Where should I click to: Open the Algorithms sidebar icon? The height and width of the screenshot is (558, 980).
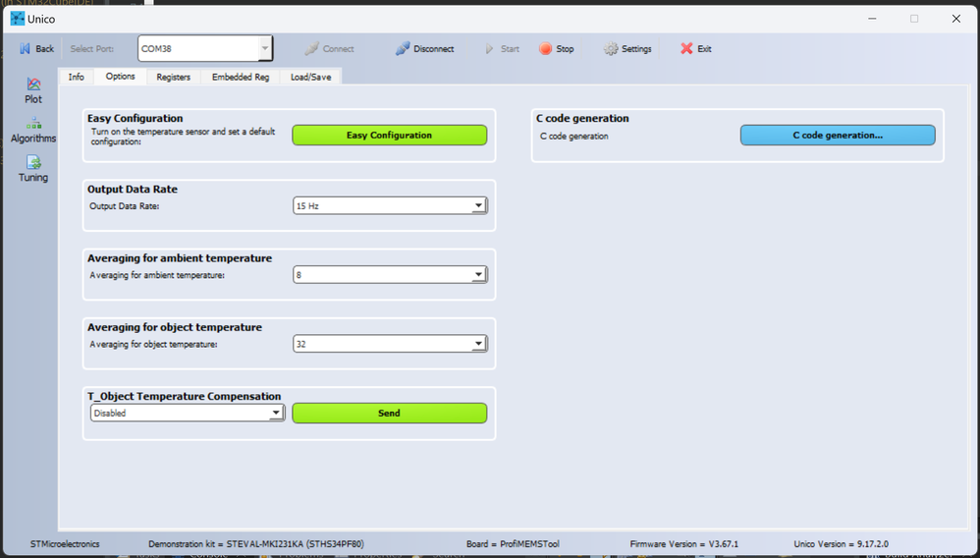pos(33,123)
